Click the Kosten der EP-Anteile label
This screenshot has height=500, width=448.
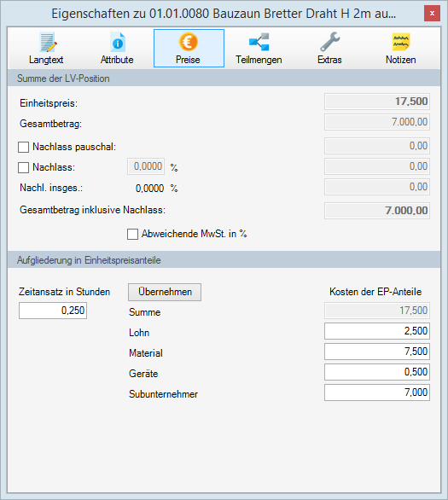(x=375, y=292)
